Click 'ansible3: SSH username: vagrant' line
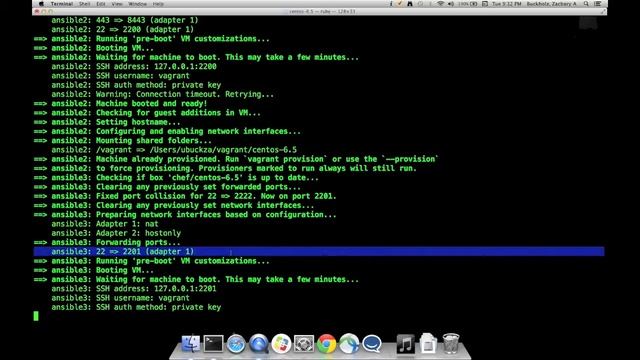Image resolution: width=640 pixels, height=360 pixels. point(120,298)
